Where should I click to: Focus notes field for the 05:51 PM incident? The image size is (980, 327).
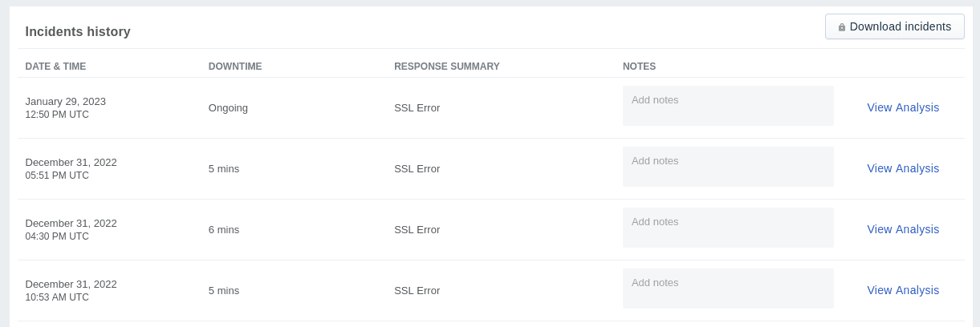coord(728,167)
